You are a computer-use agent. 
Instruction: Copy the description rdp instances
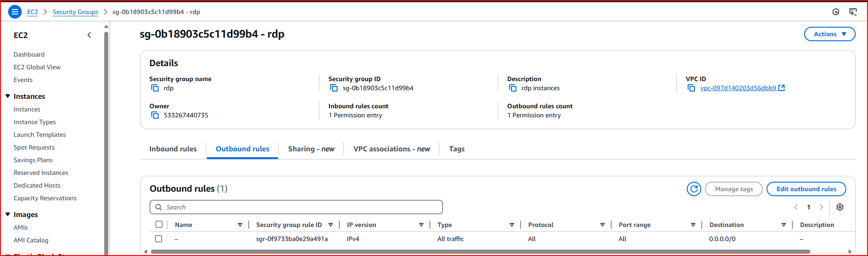point(513,88)
